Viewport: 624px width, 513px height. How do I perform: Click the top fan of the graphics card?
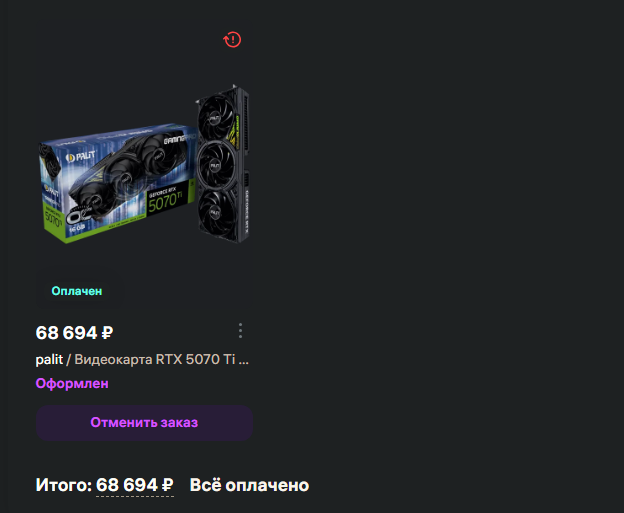click(x=214, y=117)
